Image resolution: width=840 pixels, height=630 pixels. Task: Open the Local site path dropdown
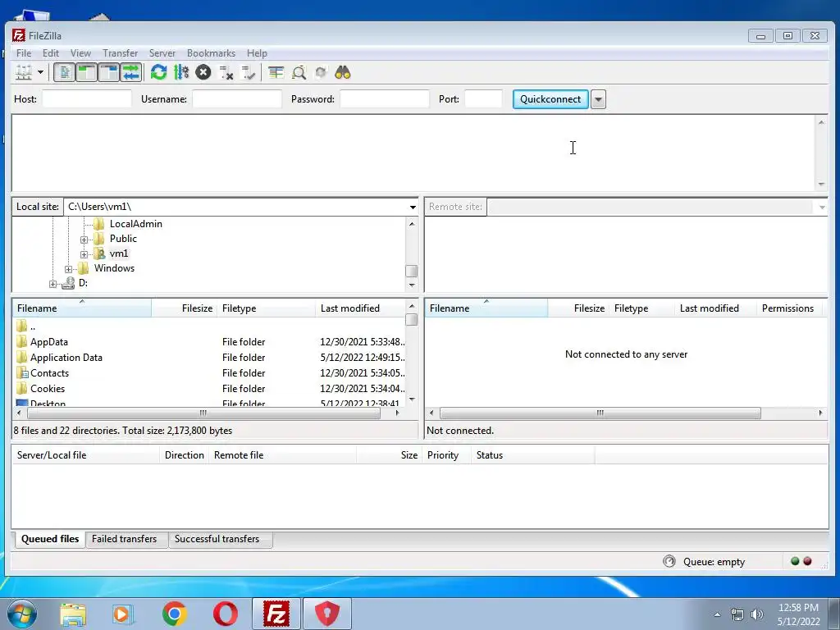[413, 207]
